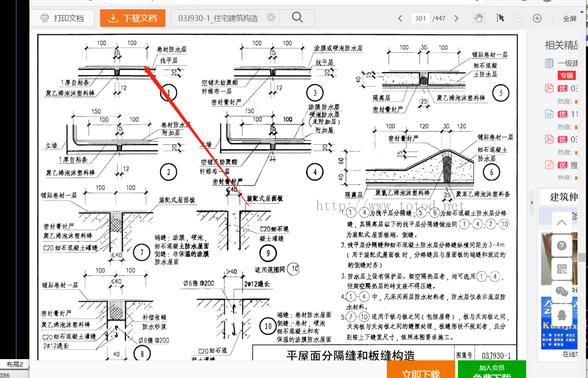Click the blue Kuaijix advertisement thumbnail
Image resolution: width=588 pixels, height=378 pixels.
(x=559, y=323)
